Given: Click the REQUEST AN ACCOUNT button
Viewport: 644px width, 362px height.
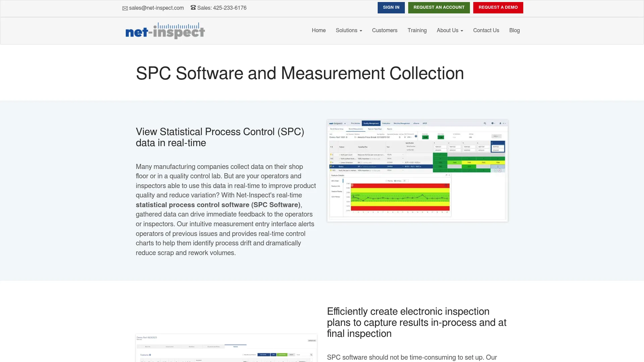Looking at the screenshot, I should click(x=439, y=7).
